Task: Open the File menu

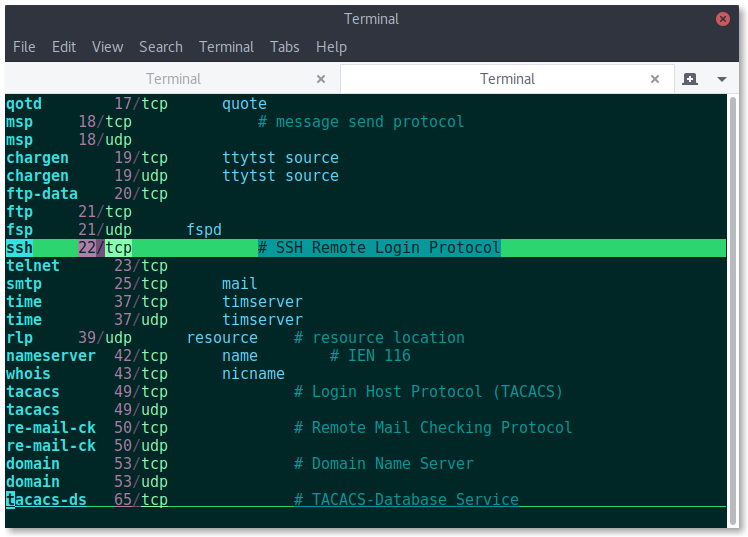Action: coord(24,47)
